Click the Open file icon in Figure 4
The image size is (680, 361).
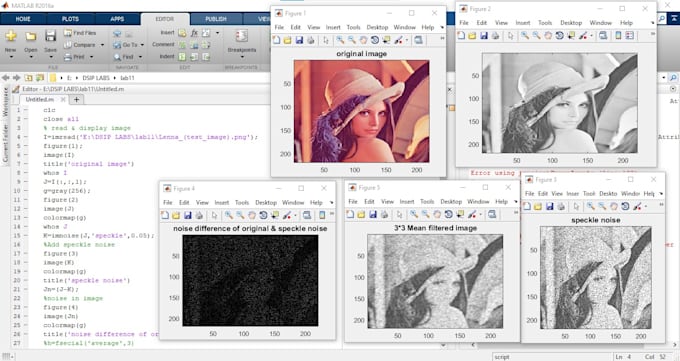(x=176, y=215)
